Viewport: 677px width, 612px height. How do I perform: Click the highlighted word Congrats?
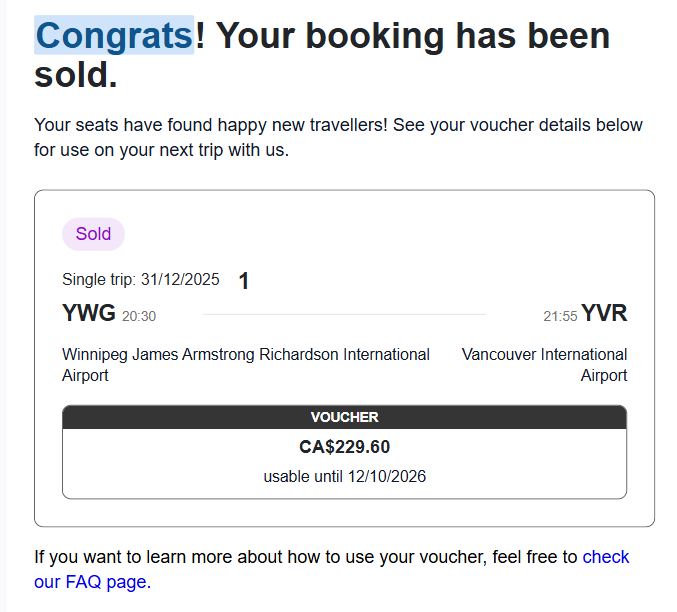click(113, 36)
